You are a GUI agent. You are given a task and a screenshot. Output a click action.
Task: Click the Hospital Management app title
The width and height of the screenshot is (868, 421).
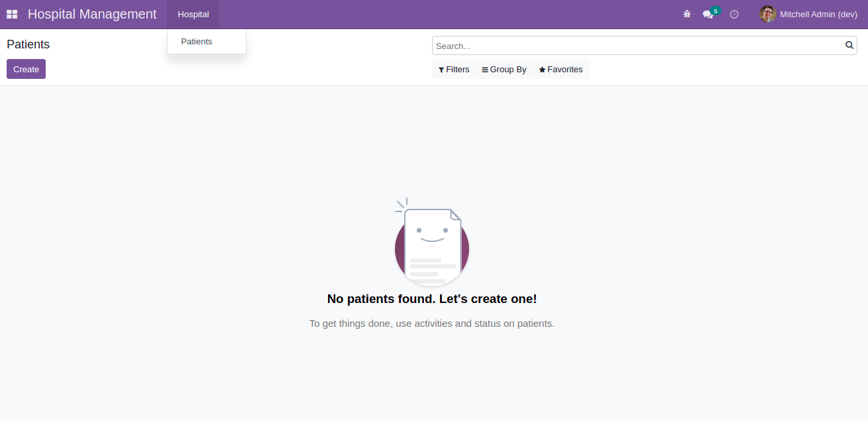[x=92, y=14]
